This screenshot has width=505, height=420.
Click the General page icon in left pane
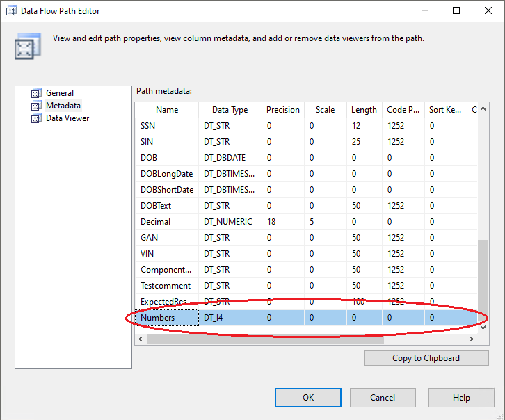[x=36, y=93]
